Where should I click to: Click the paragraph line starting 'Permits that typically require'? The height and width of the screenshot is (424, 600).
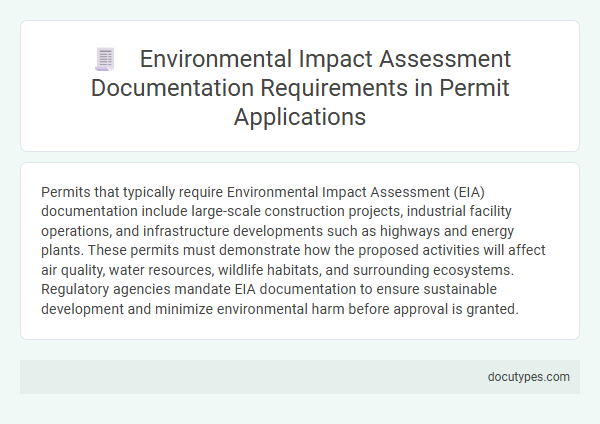(263, 192)
